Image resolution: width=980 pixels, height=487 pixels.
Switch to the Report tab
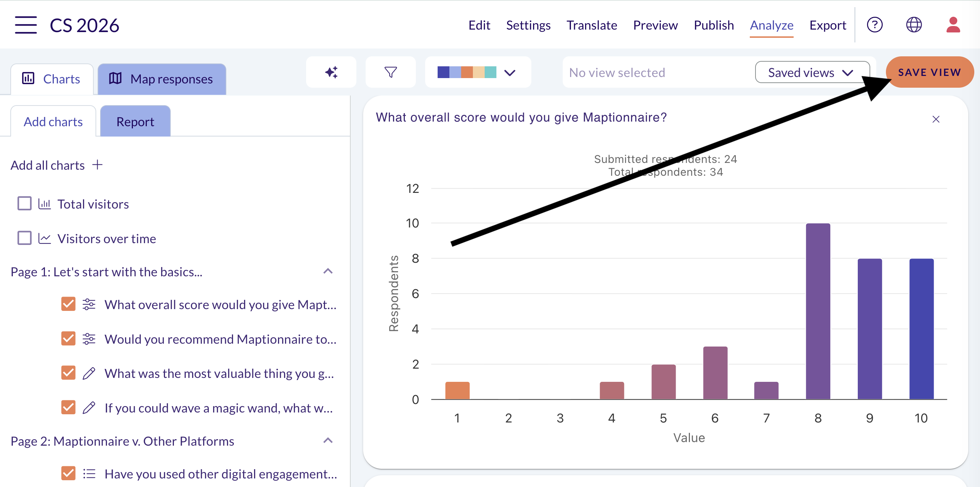coord(135,121)
